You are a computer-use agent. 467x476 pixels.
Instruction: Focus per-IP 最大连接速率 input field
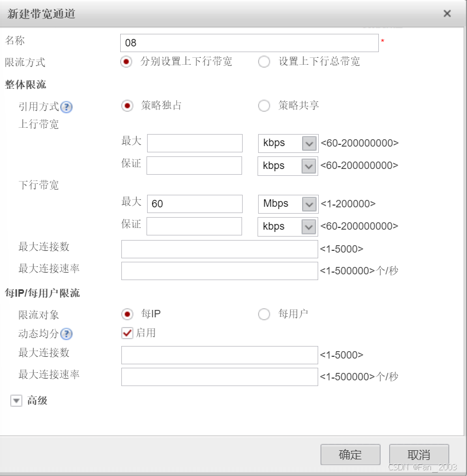[220, 377]
